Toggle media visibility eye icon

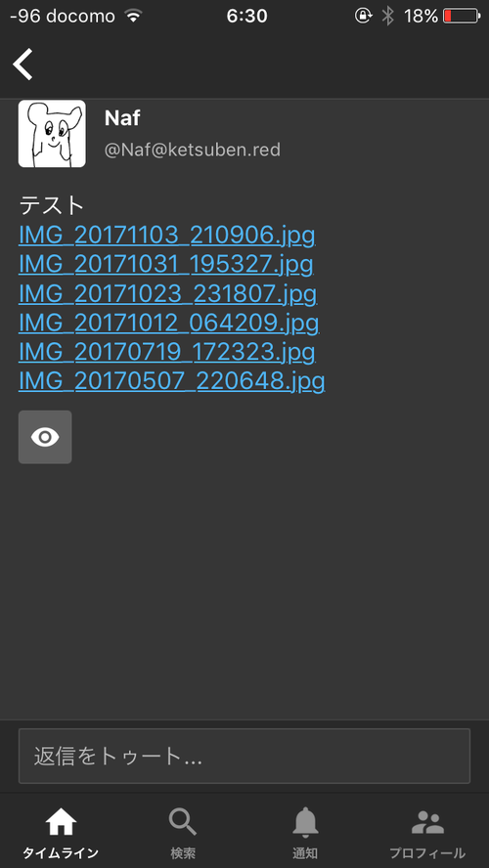click(x=45, y=437)
